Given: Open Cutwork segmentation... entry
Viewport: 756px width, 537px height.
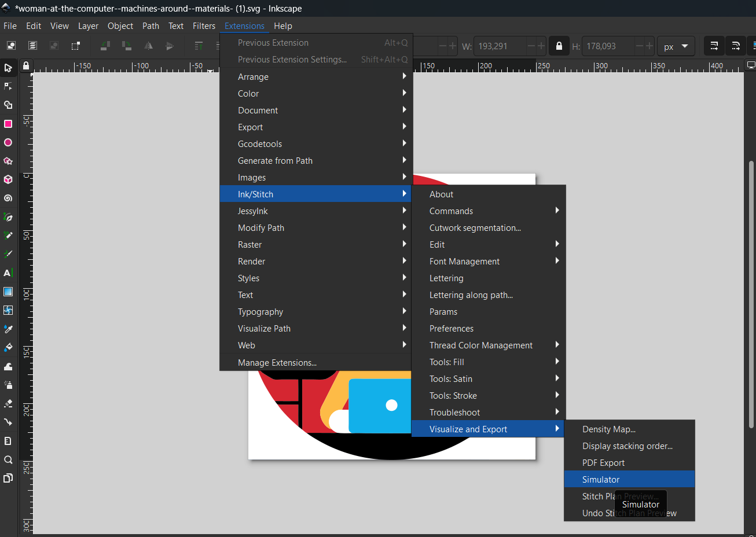Looking at the screenshot, I should (x=488, y=227).
